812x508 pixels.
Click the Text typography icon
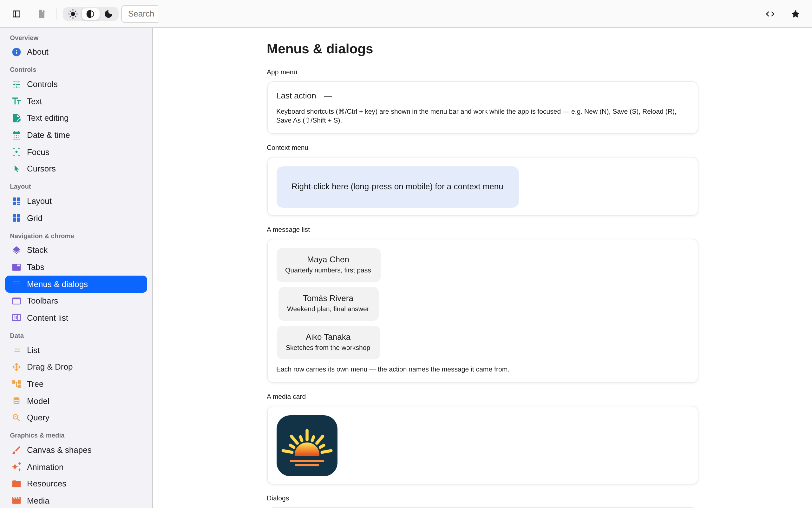coord(16,102)
